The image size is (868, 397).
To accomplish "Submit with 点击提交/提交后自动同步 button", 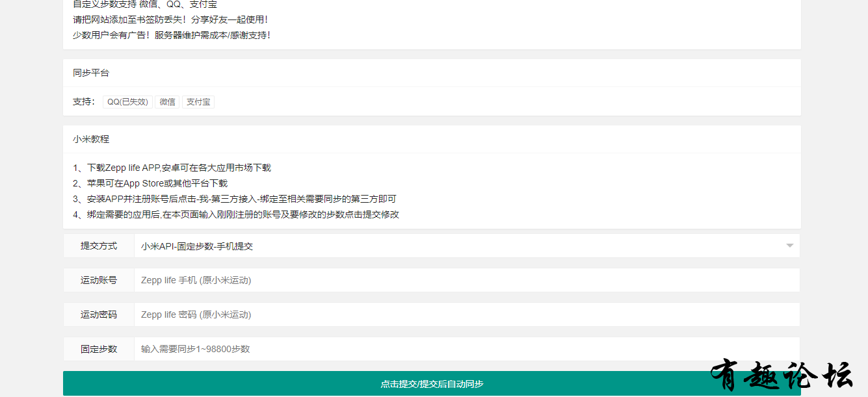I will coord(432,383).
